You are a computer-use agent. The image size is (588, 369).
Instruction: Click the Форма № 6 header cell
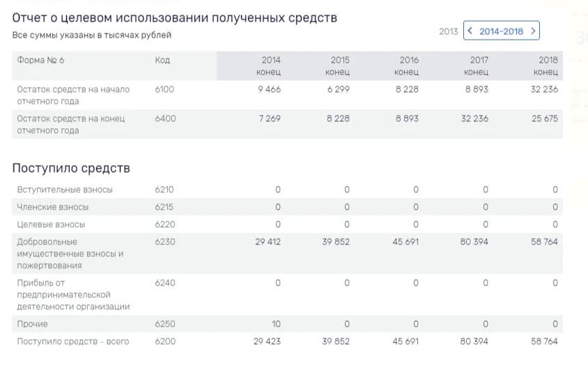click(x=40, y=61)
